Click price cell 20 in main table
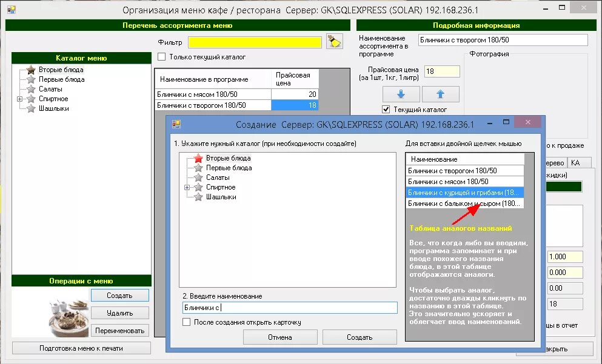 click(x=295, y=94)
